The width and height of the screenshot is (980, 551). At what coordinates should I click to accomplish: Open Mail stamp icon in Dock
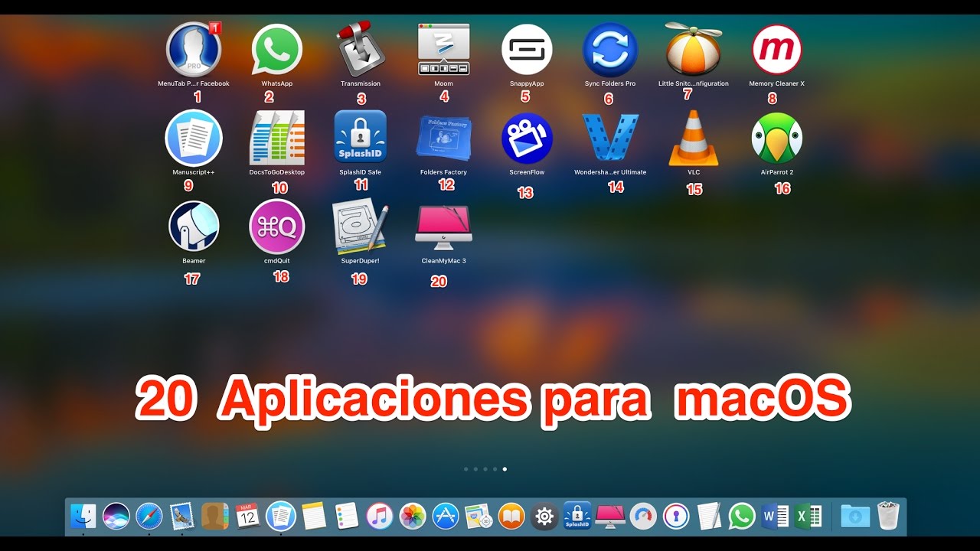[182, 516]
